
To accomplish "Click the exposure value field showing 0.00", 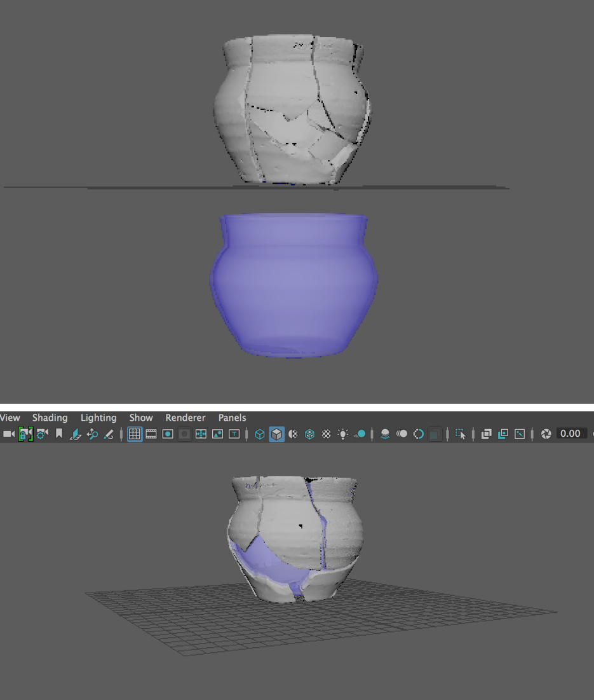I will 570,434.
